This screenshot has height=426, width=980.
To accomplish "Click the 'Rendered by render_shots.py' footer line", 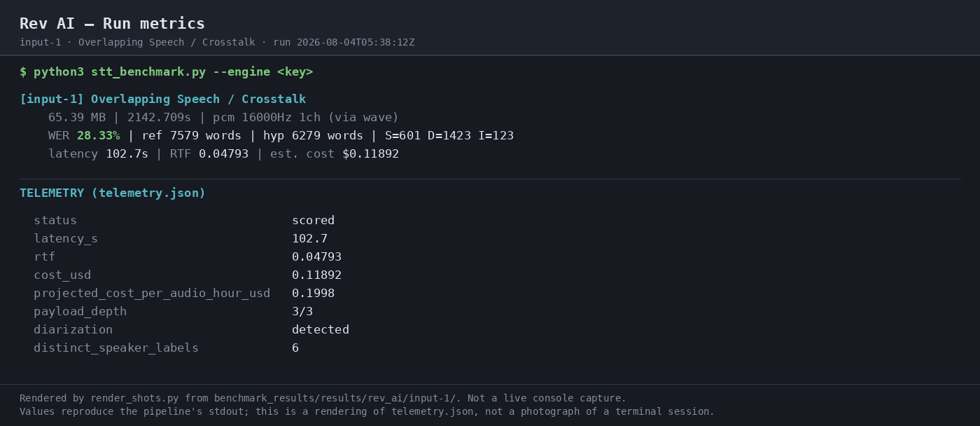I will point(323,399).
